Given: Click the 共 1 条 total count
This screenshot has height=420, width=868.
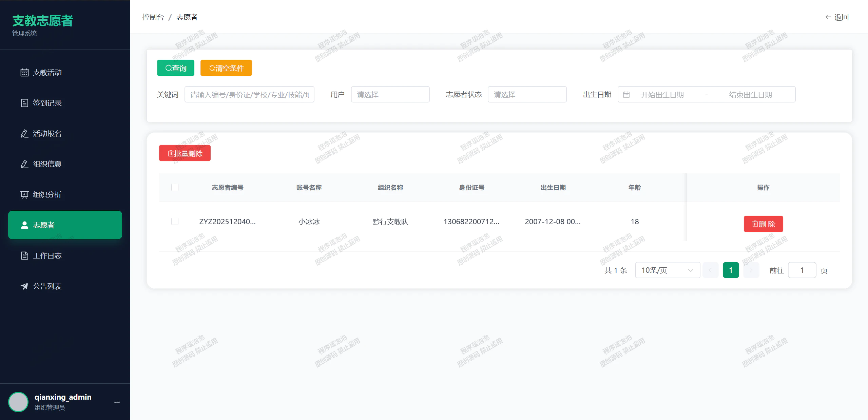Looking at the screenshot, I should tap(616, 270).
